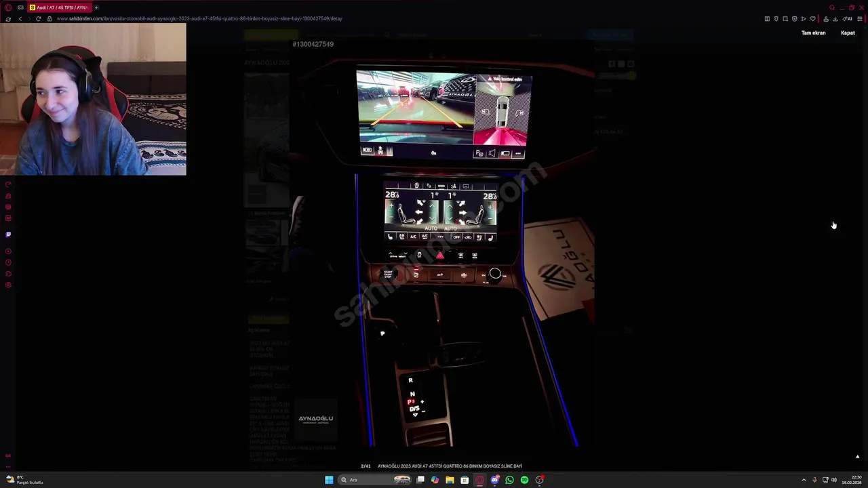
Task: Open WhatsApp from the taskbar
Action: click(509, 480)
